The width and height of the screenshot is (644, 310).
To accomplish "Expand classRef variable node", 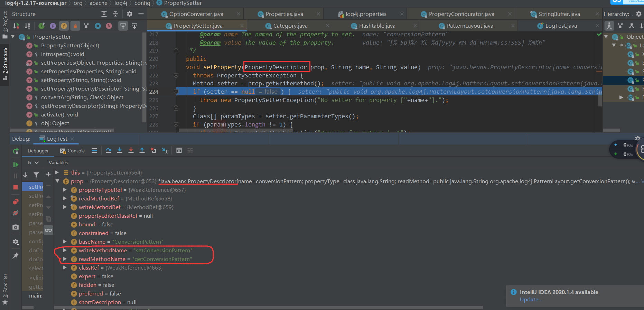I will 65,267.
